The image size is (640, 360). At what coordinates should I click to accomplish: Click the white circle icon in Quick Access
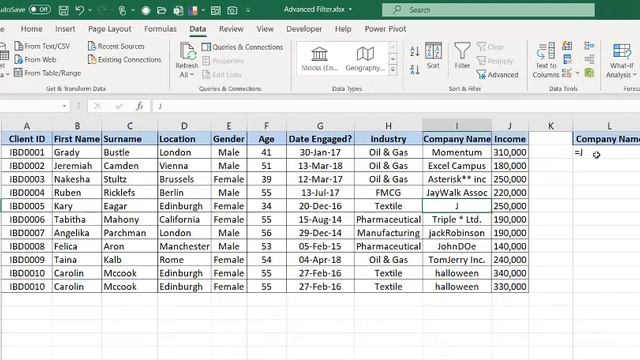click(146, 10)
